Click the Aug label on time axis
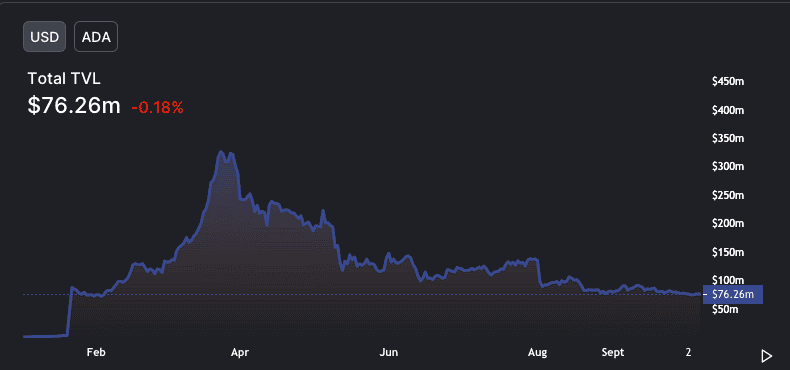Screen dimensions: 790x370 [537, 352]
